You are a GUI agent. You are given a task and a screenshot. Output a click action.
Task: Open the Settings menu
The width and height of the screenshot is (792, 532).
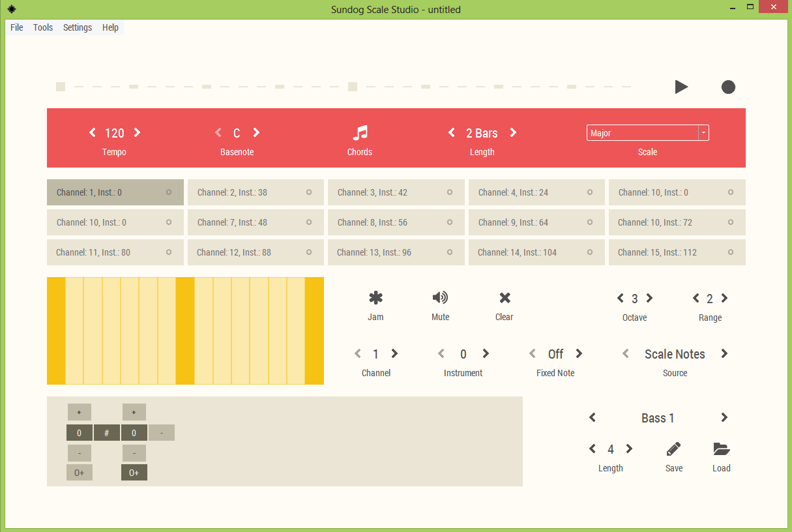77,27
